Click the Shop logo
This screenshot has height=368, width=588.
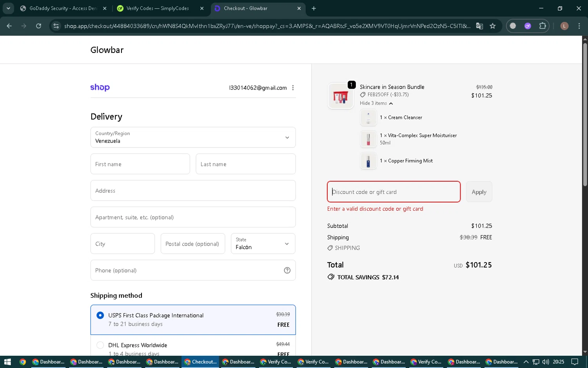click(x=100, y=87)
